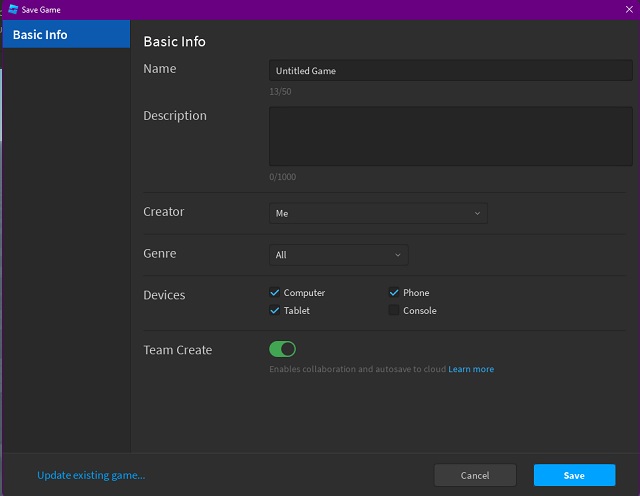
Task: Select the Basic Info tab in sidebar
Action: (66, 35)
